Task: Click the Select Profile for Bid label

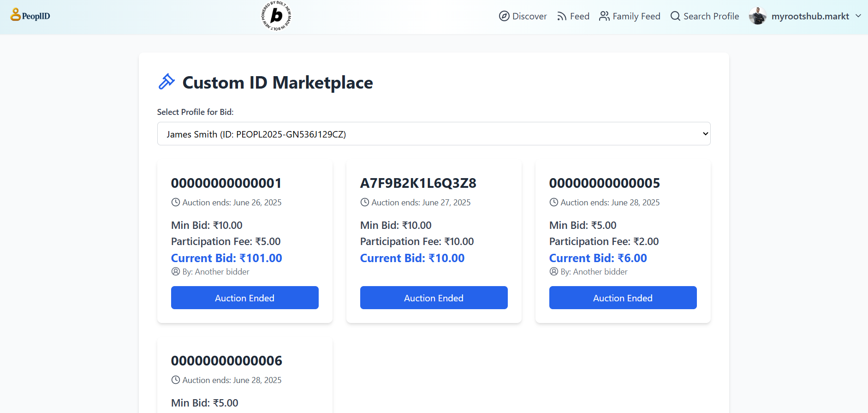Action: 195,112
